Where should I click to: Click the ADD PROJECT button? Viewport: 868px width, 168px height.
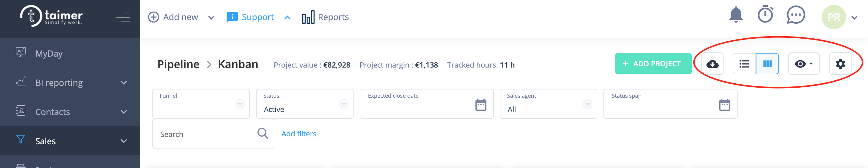coord(653,64)
